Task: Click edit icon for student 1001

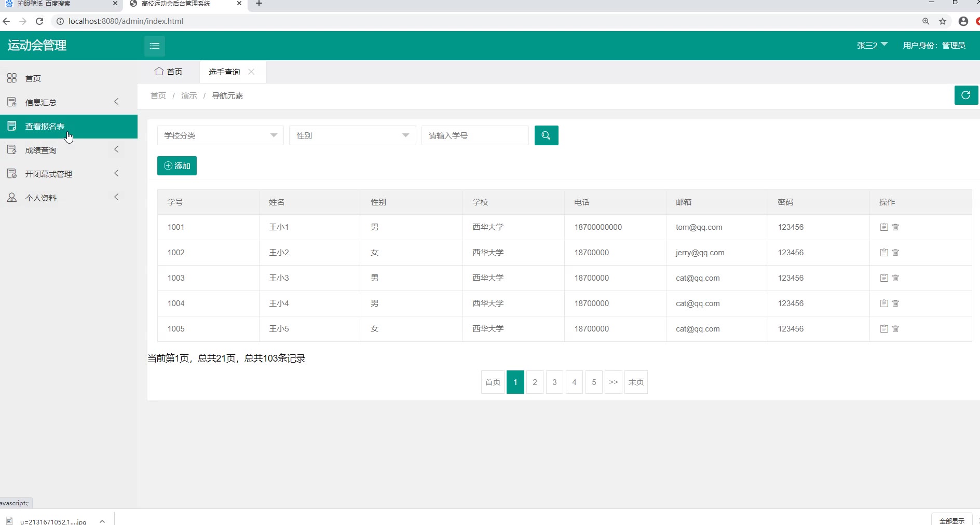Action: [x=883, y=227]
